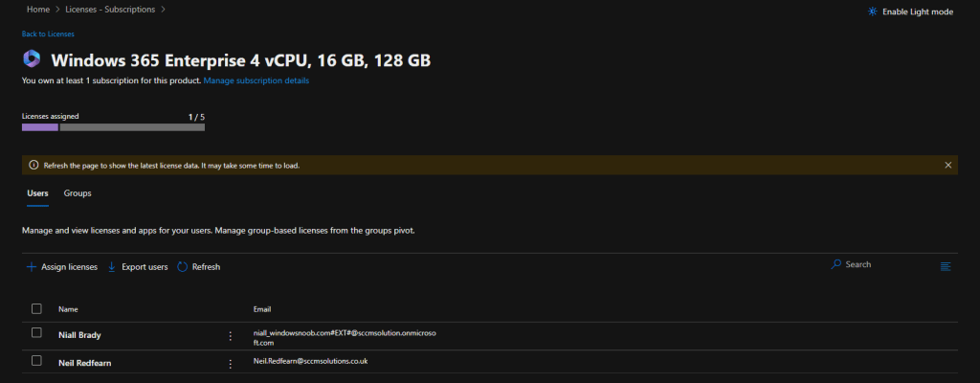Select the Neil Redfearn row checkbox
980x383 pixels.
36,361
